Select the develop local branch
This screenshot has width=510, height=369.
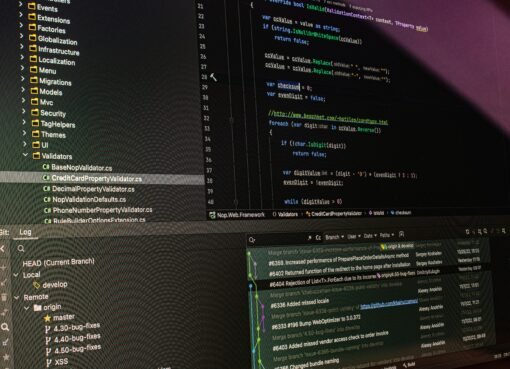click(x=55, y=285)
